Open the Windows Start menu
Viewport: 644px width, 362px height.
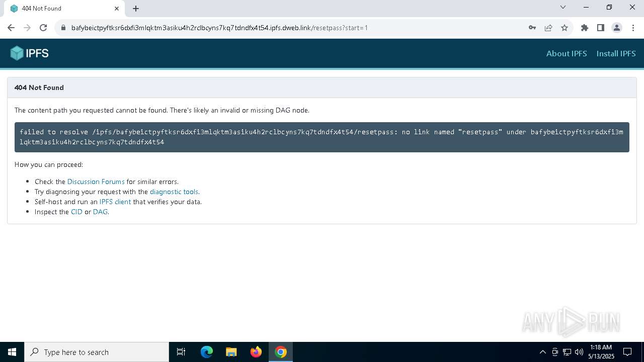pyautogui.click(x=12, y=352)
